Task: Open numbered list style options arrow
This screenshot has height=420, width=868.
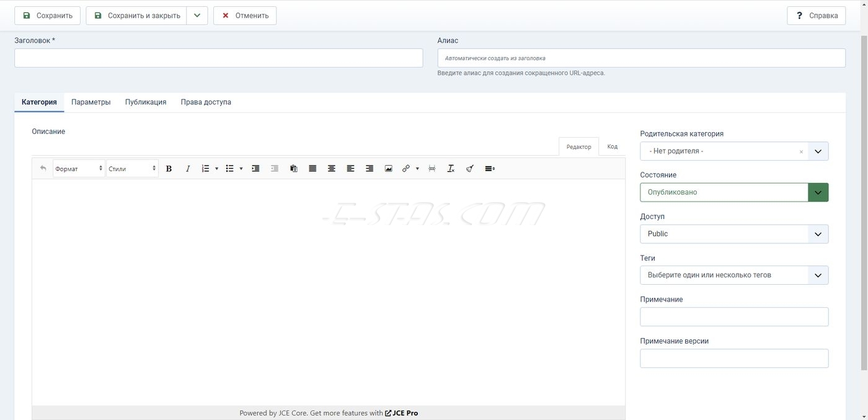Action: 216,168
